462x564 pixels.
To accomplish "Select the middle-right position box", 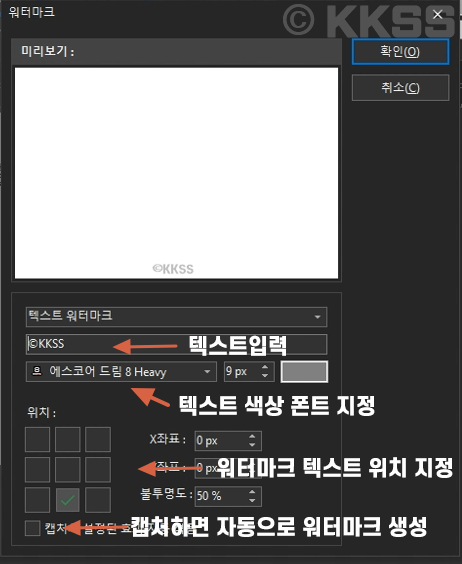I will [98, 469].
